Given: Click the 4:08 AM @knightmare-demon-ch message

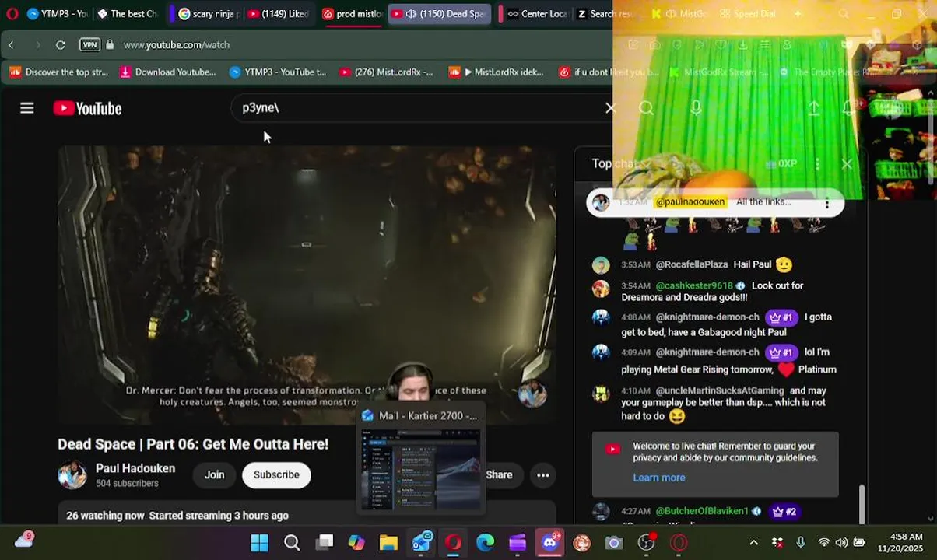Looking at the screenshot, I should click(717, 324).
